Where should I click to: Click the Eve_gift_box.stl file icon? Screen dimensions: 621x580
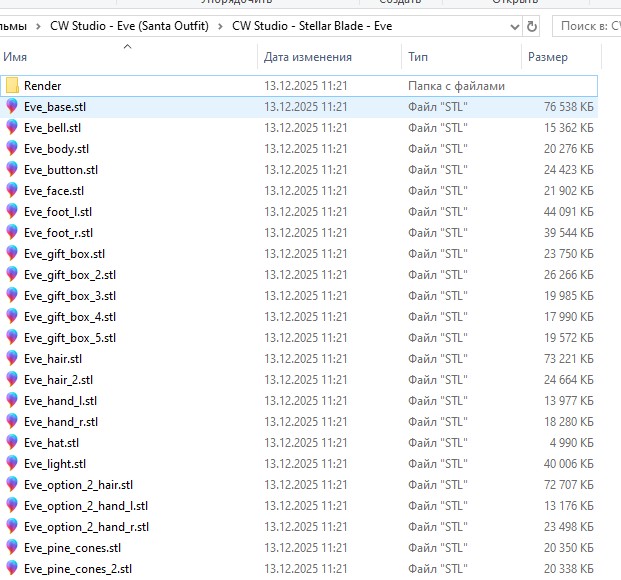[x=12, y=254]
